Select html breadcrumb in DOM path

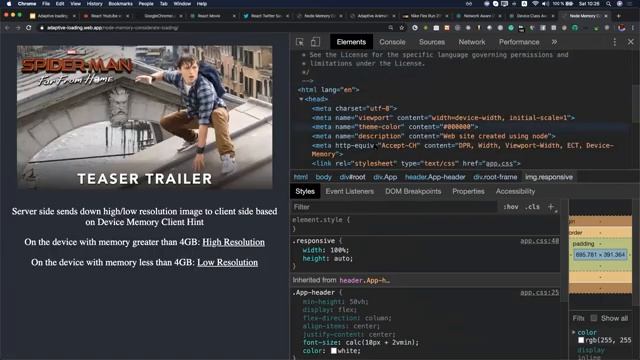[300, 177]
